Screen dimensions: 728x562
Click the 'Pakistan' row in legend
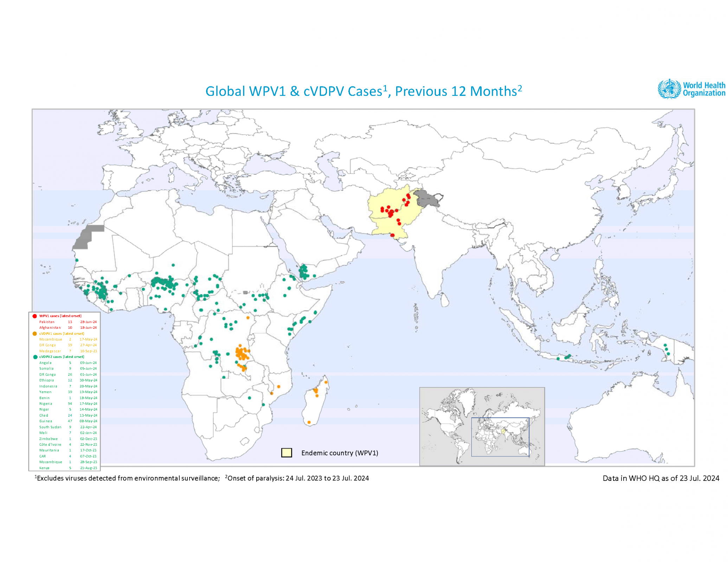pyautogui.click(x=47, y=322)
